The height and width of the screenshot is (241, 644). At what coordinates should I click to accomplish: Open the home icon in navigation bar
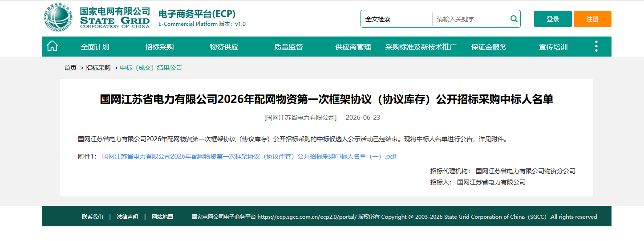click(x=53, y=46)
